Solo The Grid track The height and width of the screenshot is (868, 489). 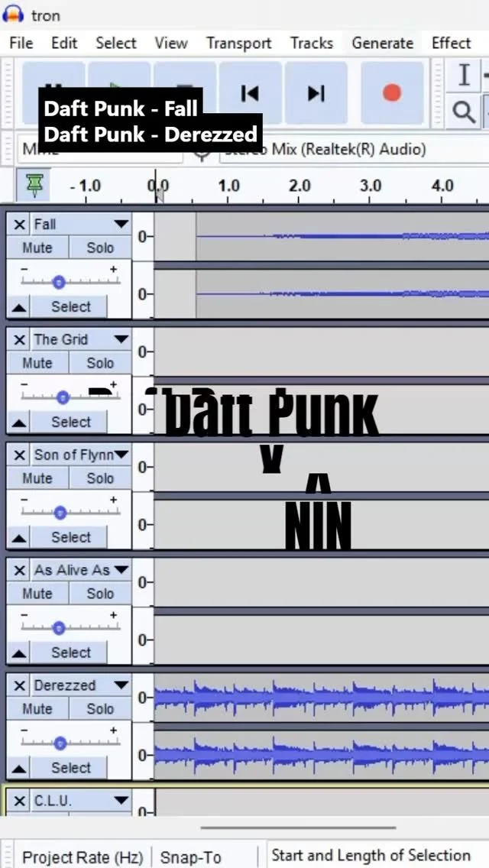pyautogui.click(x=100, y=363)
